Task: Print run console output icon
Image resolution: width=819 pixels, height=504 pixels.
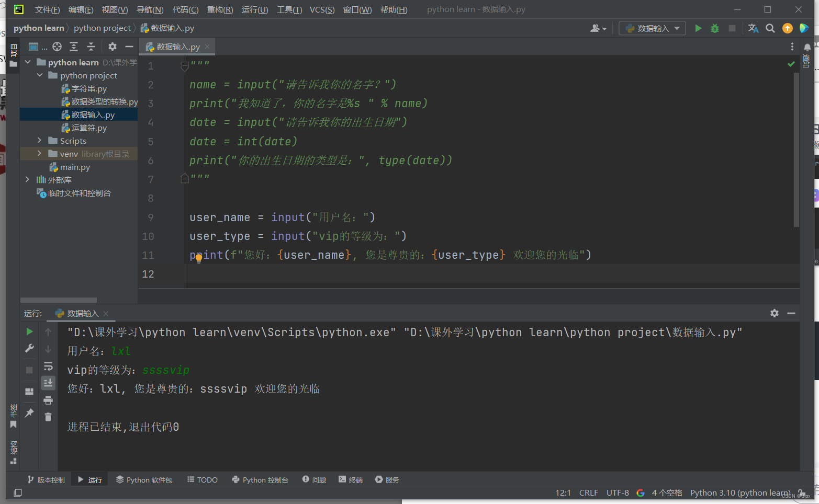Action: tap(48, 400)
